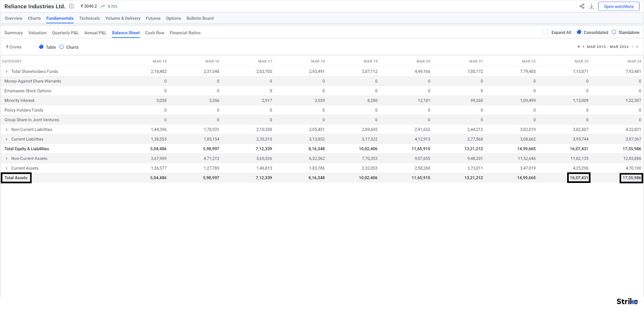Screen dimensions: 644x309
Task: Open the Bulletin Board tab
Action: pyautogui.click(x=200, y=18)
